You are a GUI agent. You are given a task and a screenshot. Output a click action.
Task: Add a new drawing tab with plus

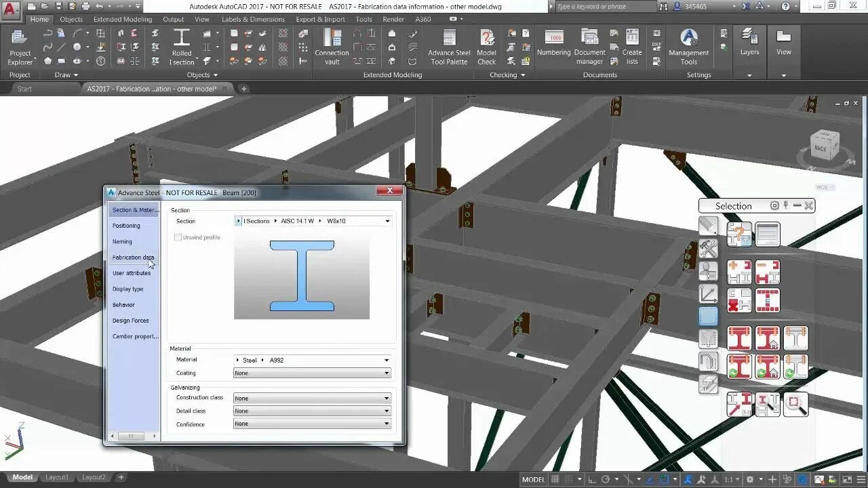244,89
